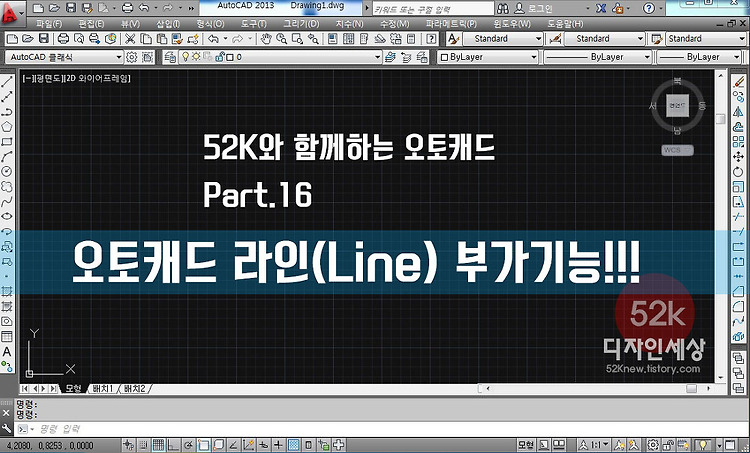This screenshot has height=453, width=750.
Task: Select the Pan hand tool
Action: point(266,39)
